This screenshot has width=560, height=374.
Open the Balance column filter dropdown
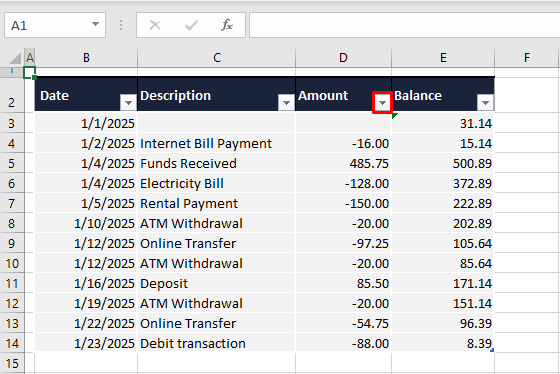coord(485,103)
